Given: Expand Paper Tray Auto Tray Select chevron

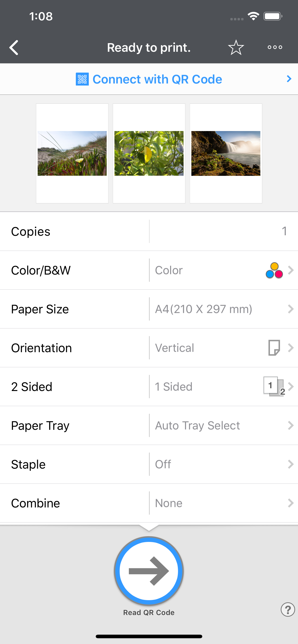Looking at the screenshot, I should [x=291, y=425].
